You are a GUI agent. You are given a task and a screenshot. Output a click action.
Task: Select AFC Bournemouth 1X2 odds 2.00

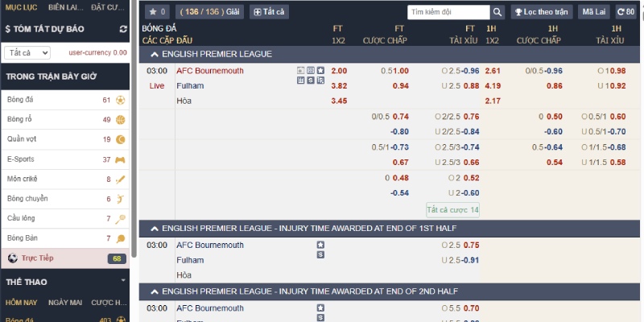pos(339,71)
